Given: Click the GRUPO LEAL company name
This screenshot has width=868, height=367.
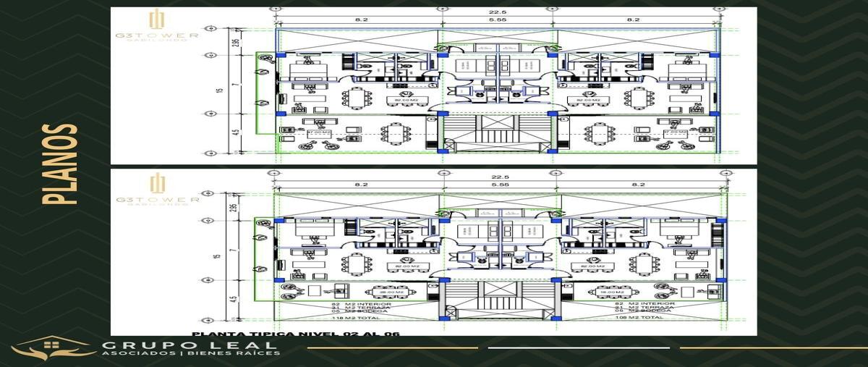Looking at the screenshot, I should click(189, 345).
